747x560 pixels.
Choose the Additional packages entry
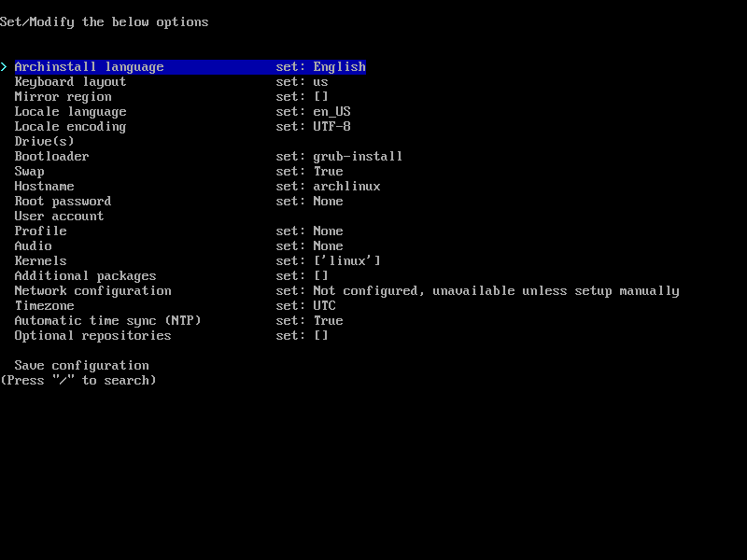click(85, 276)
